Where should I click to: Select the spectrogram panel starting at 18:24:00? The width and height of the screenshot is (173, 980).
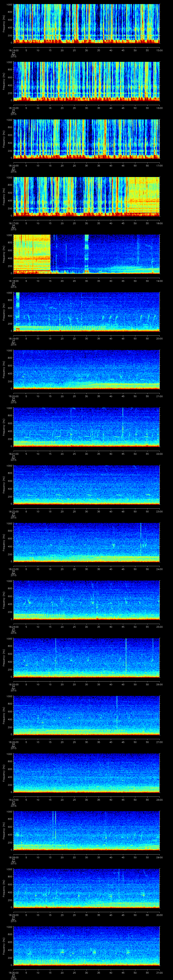coord(87,600)
